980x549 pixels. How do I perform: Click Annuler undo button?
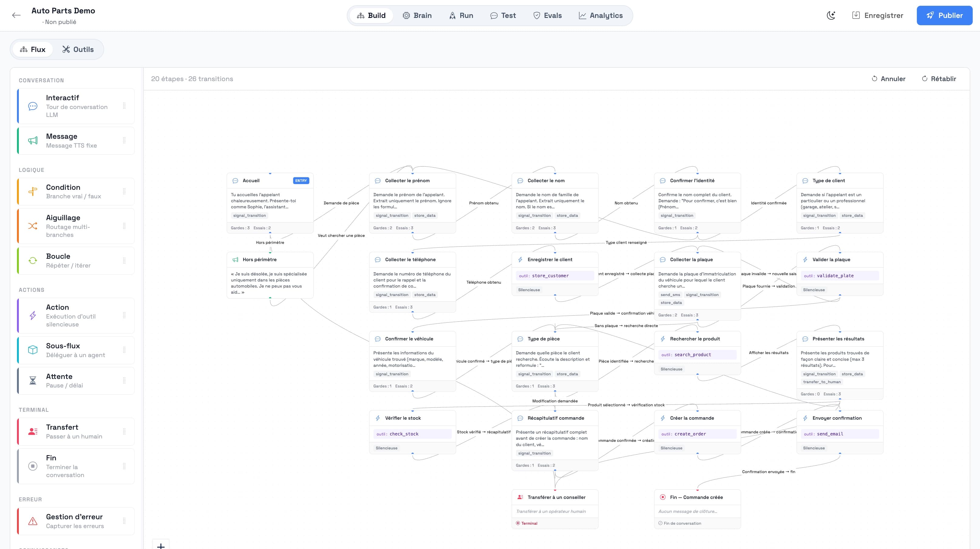(888, 79)
